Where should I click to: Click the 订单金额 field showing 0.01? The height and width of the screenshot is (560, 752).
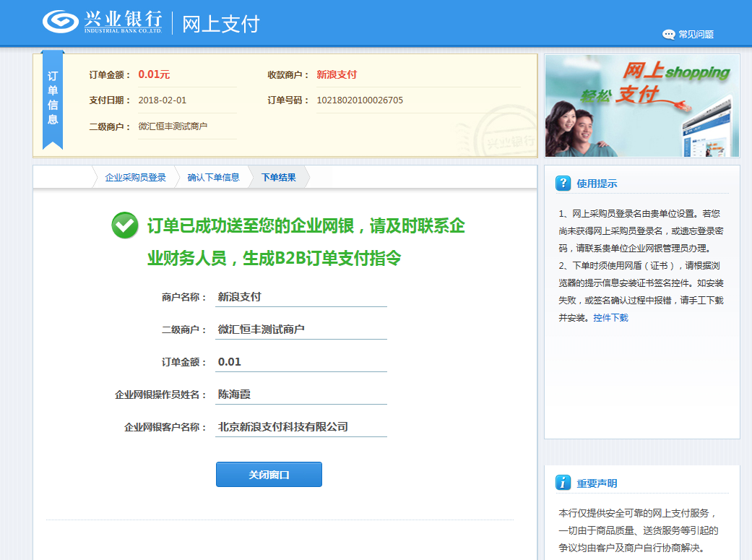(301, 362)
